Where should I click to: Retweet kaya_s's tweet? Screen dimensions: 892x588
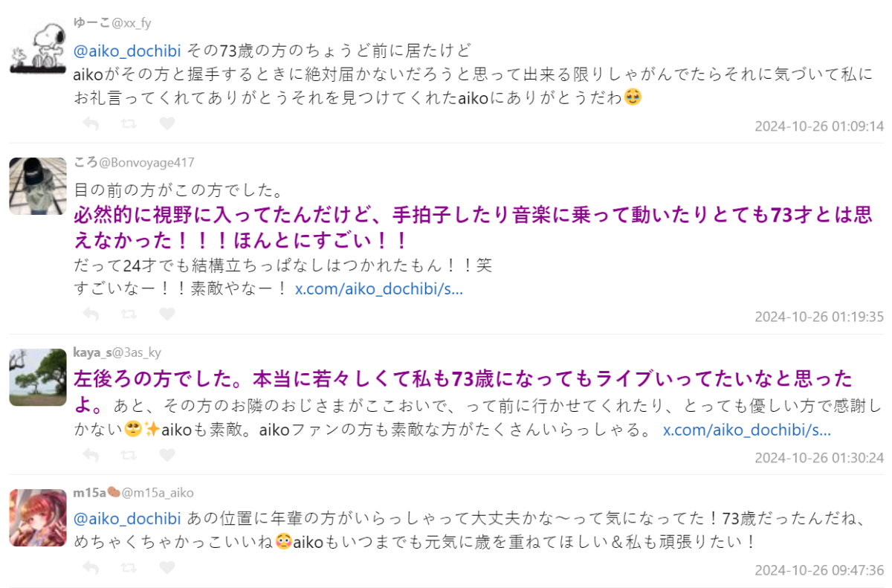pyautogui.click(x=129, y=455)
